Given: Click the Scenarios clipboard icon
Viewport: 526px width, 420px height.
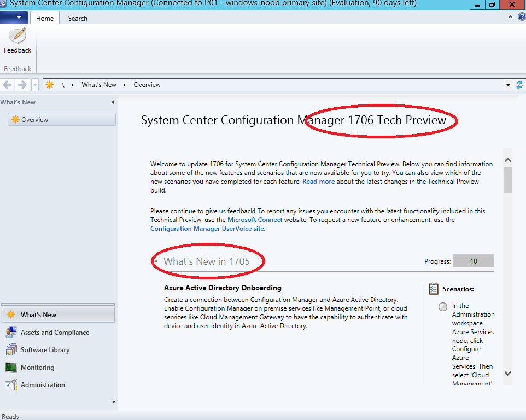Looking at the screenshot, I should [434, 289].
